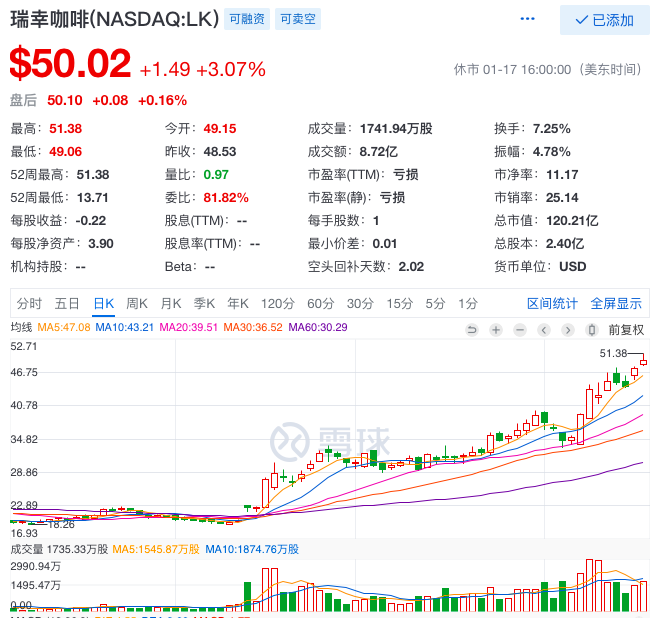The height and width of the screenshot is (618, 652).
Task: Click the 空头回补天数 value 2.02
Action: pos(411,267)
